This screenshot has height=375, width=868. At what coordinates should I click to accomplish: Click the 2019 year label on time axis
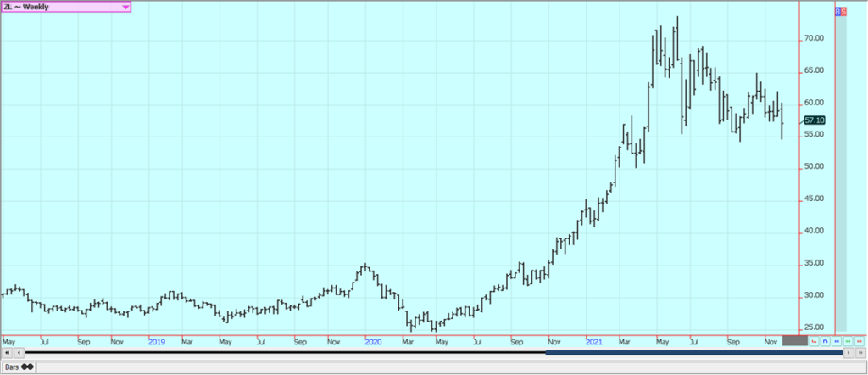coord(157,342)
